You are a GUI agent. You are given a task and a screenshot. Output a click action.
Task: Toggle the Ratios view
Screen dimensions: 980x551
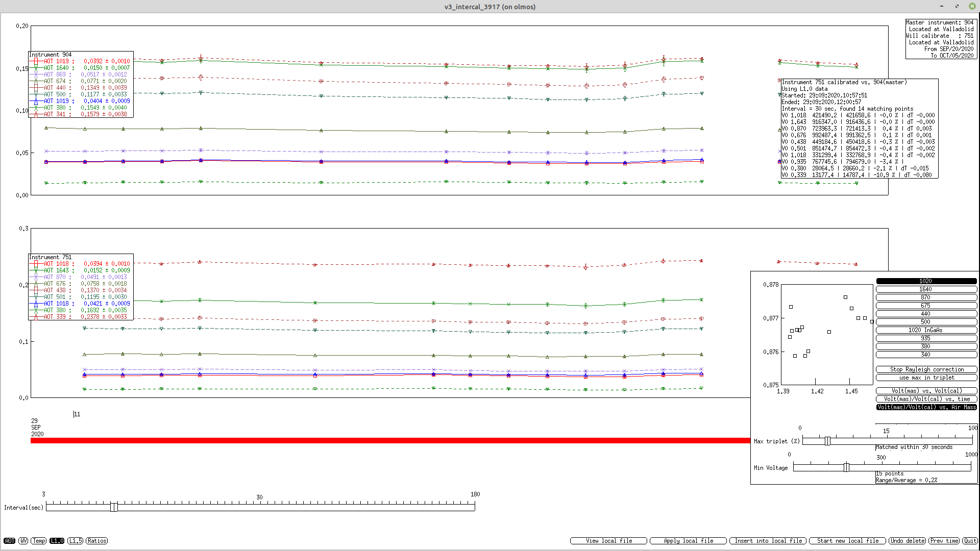point(96,541)
